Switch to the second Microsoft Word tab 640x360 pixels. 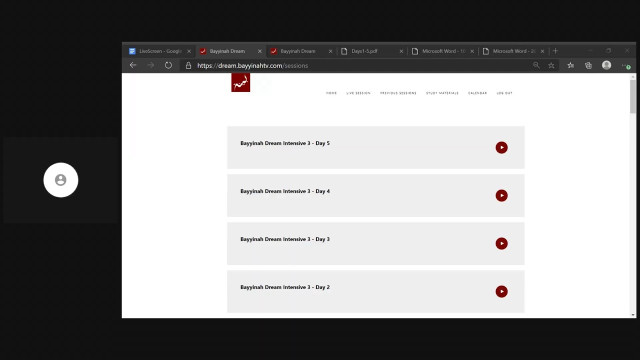513,51
